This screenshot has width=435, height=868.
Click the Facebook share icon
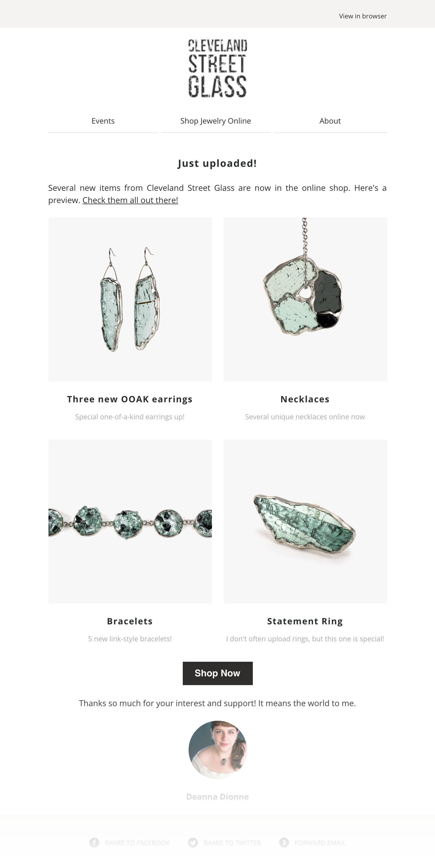click(x=94, y=842)
